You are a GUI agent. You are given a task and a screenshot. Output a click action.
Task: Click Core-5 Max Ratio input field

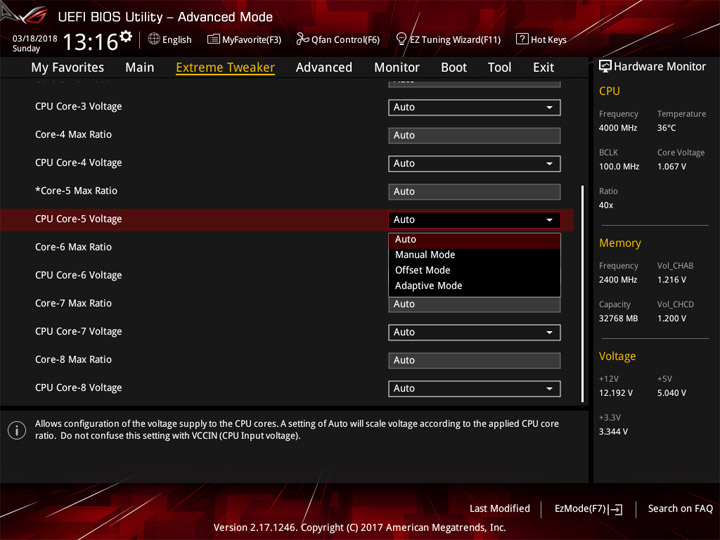(474, 192)
